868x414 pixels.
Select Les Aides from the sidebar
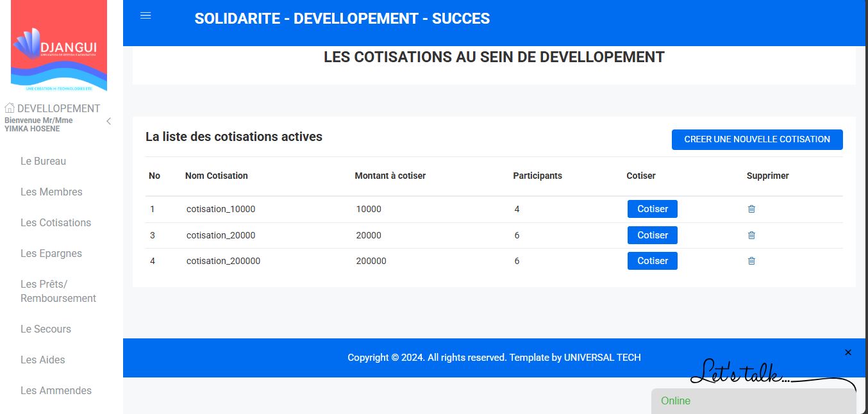point(43,360)
